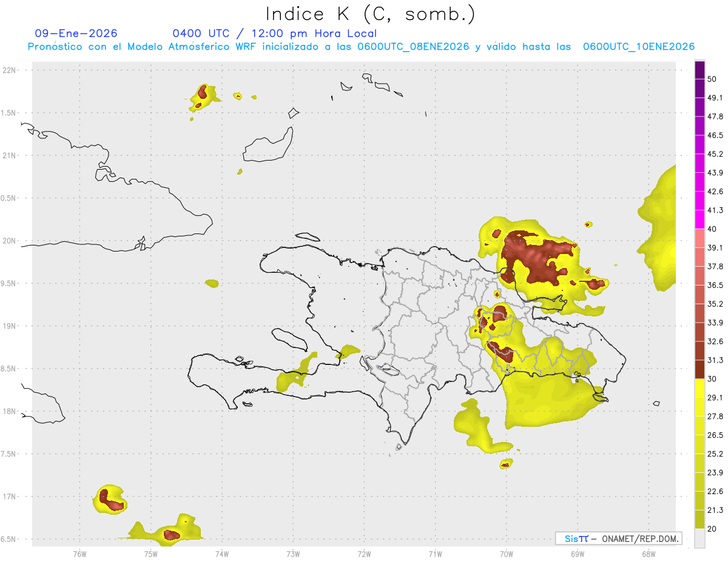
Task: Click the longitude label "72W"
Action: [363, 554]
